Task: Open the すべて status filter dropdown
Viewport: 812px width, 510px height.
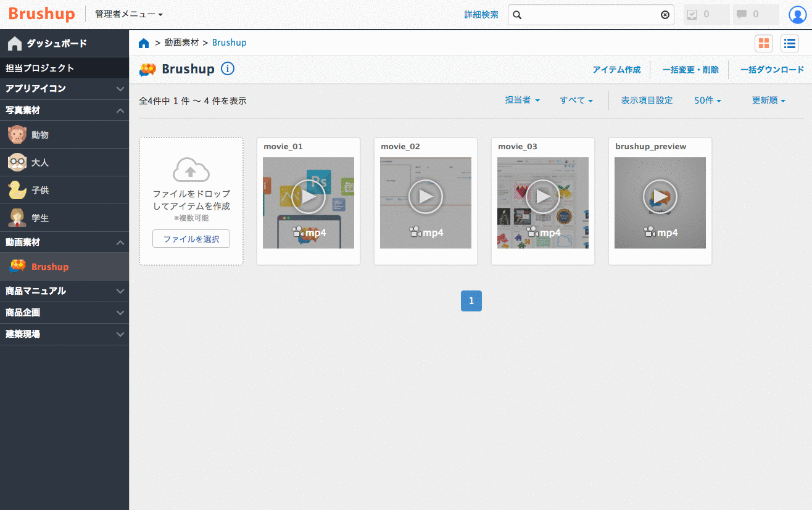Action: coord(576,100)
